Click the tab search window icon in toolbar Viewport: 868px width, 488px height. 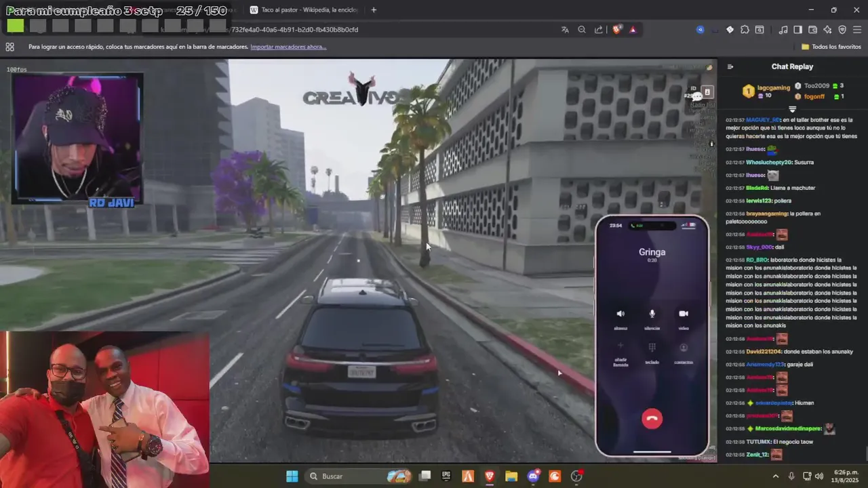[x=759, y=30]
